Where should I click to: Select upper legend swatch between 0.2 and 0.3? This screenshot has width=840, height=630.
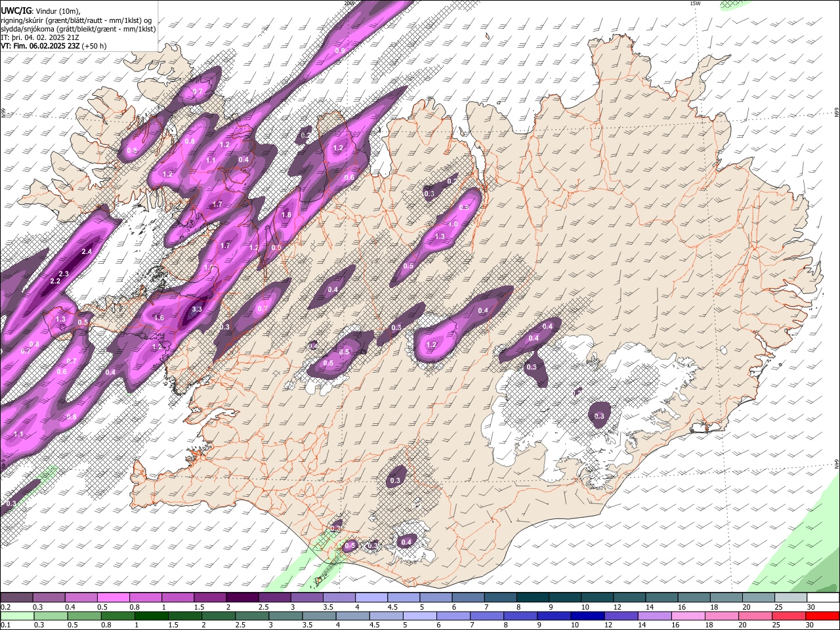16,598
